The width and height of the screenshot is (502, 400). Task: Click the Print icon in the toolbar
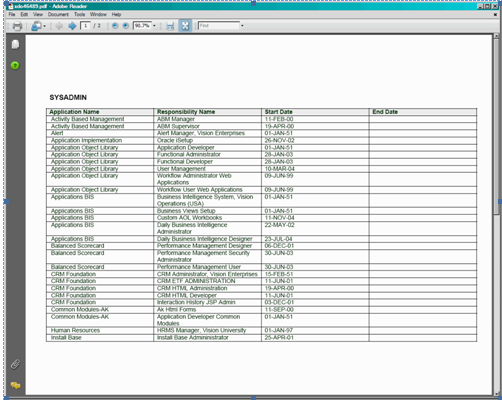tap(17, 26)
